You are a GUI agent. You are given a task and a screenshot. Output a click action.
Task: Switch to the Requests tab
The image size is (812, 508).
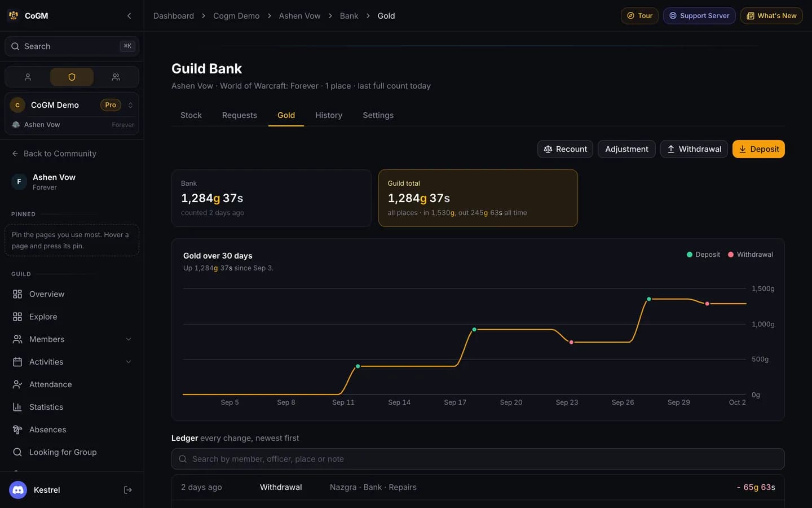[x=240, y=115]
